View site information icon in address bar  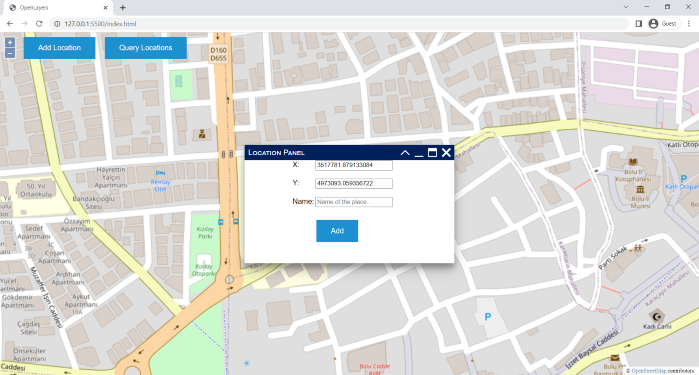pyautogui.click(x=57, y=24)
